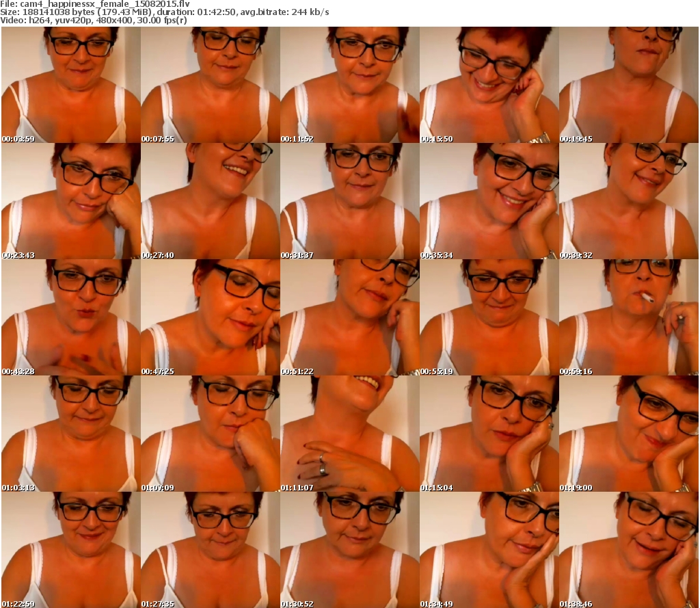Screen dimensions: 700x608
Task: Choose the frame marked 01:30:52
Action: coord(350,550)
